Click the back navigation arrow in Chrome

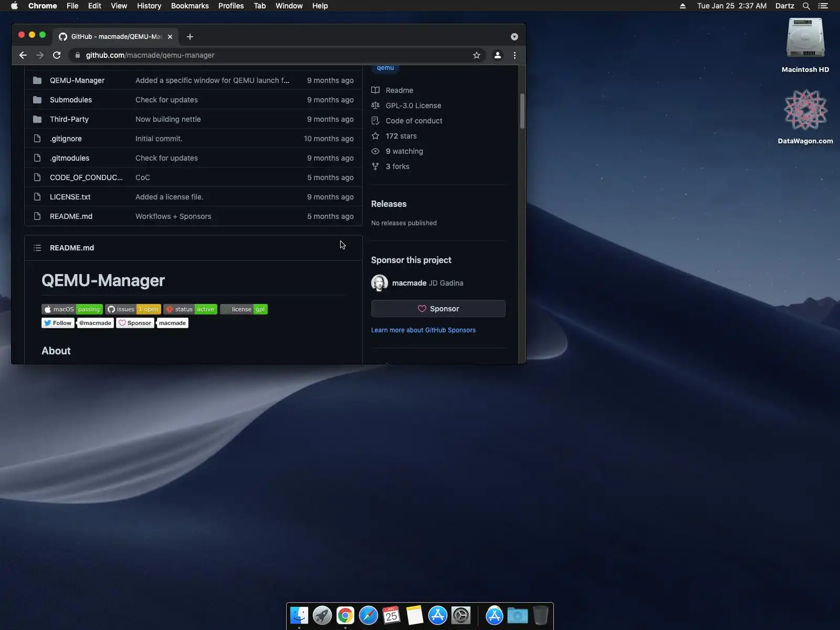click(23, 55)
